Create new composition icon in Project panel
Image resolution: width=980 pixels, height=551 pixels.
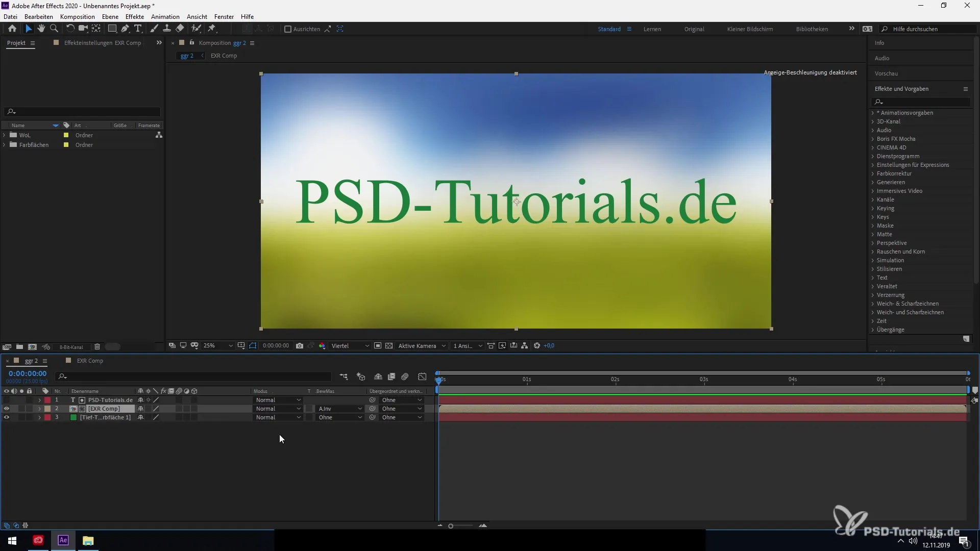(32, 347)
